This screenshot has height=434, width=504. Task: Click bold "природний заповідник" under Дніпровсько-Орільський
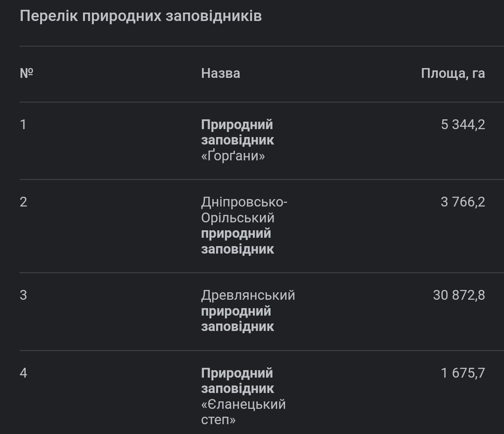click(237, 241)
